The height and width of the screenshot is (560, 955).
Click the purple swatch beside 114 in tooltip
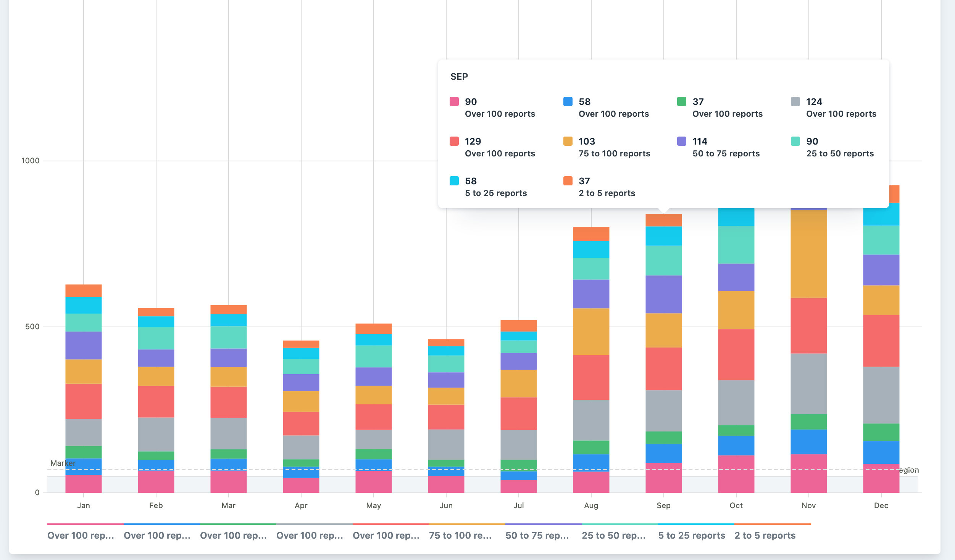tap(681, 141)
